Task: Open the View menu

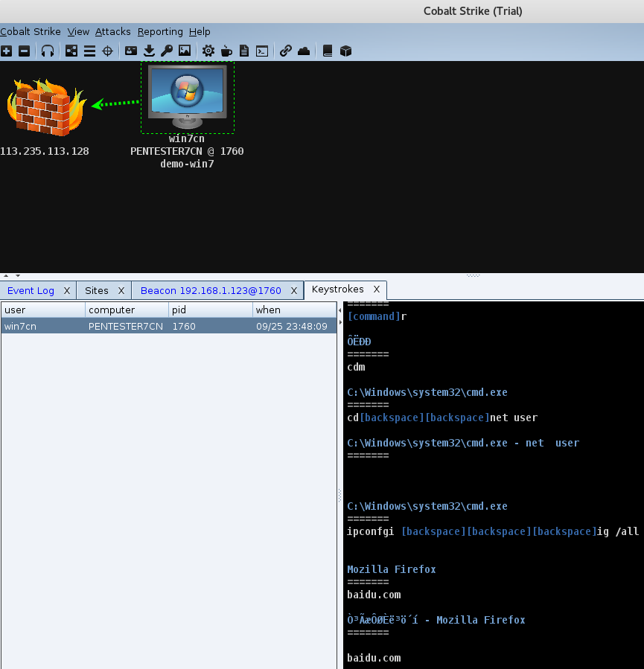Action: (78, 31)
